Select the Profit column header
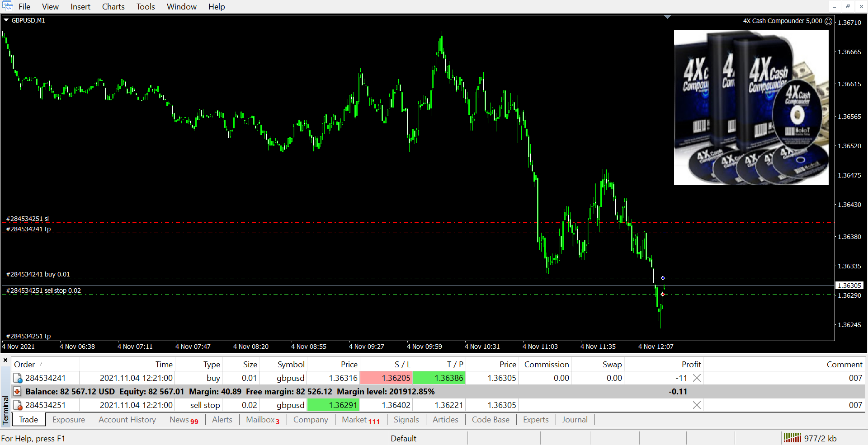 tap(691, 365)
